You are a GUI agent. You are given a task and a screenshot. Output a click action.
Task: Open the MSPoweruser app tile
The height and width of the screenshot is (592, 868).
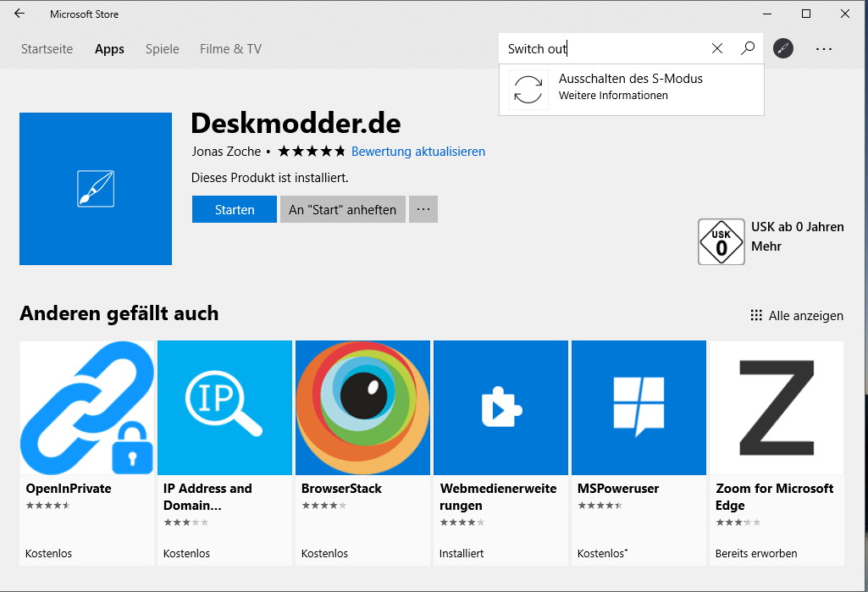coord(639,453)
